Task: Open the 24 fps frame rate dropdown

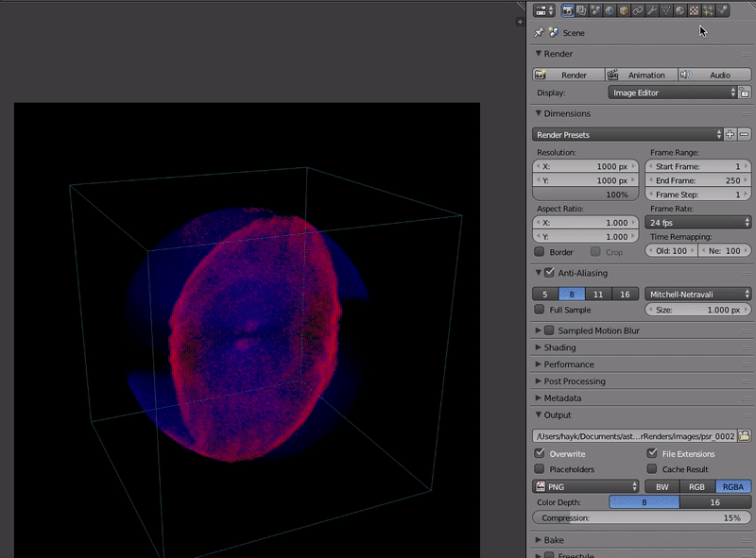Action: pos(698,222)
